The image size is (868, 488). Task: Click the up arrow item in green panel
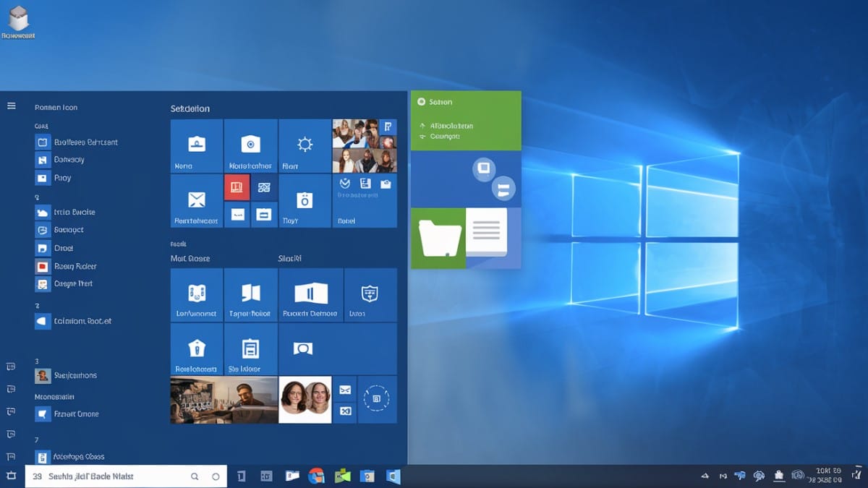[x=422, y=125]
